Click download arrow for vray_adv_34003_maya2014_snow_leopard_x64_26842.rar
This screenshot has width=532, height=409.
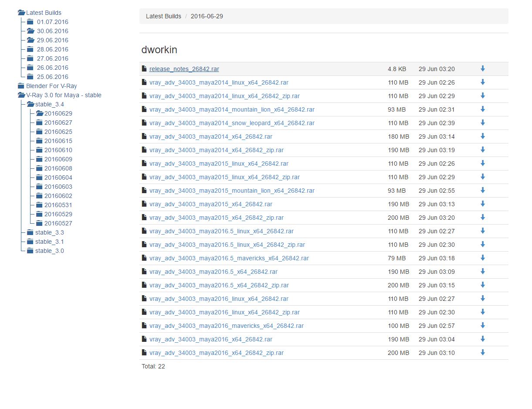pos(483,123)
